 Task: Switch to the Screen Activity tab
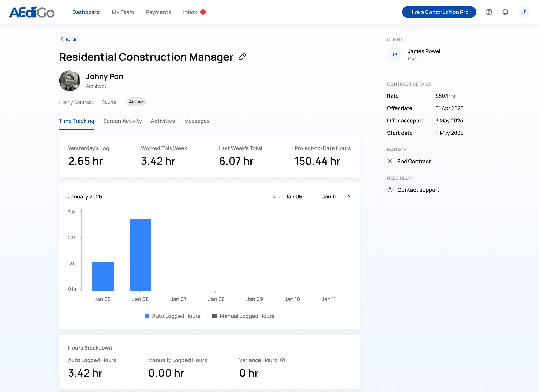click(122, 121)
